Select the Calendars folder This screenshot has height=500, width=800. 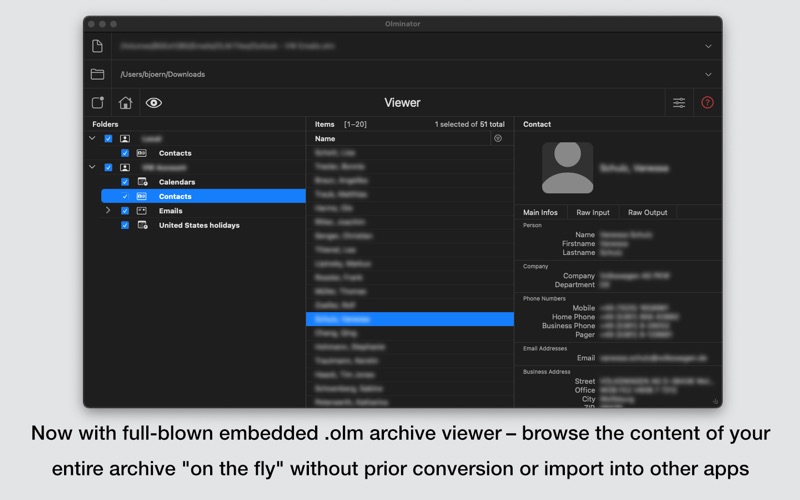coord(177,182)
